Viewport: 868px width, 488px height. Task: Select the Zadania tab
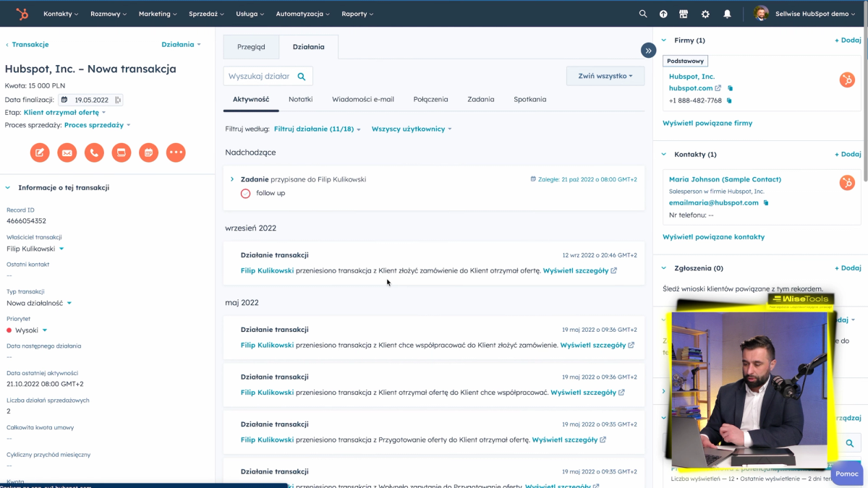481,99
